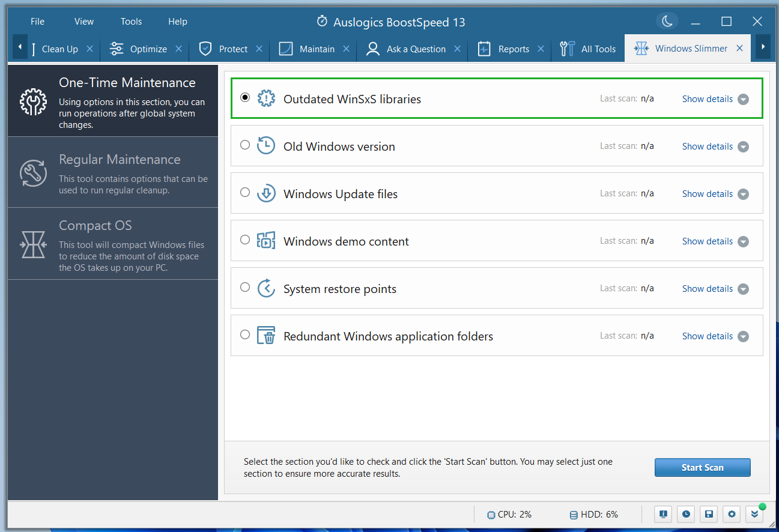Click the Old Windows version clock icon

point(266,146)
